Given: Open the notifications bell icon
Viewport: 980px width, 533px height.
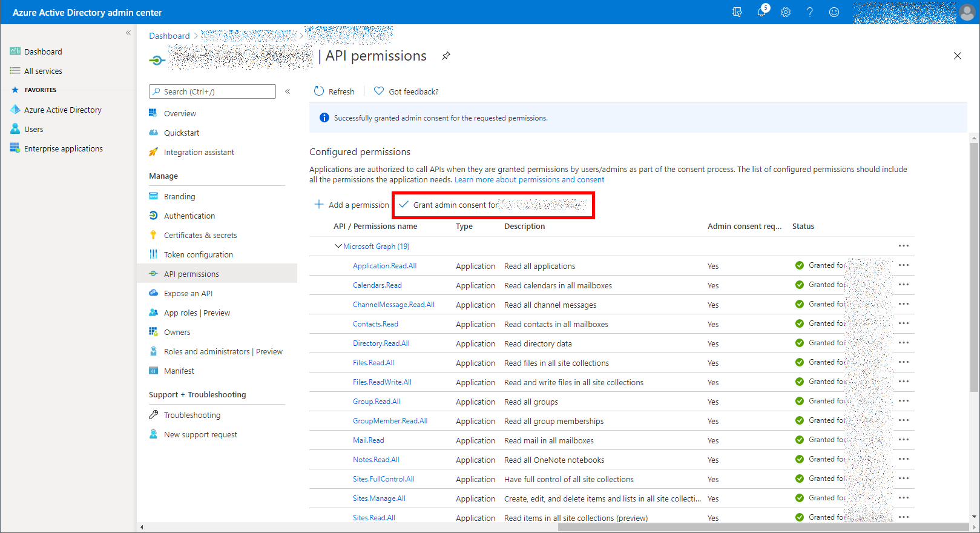Looking at the screenshot, I should [761, 12].
